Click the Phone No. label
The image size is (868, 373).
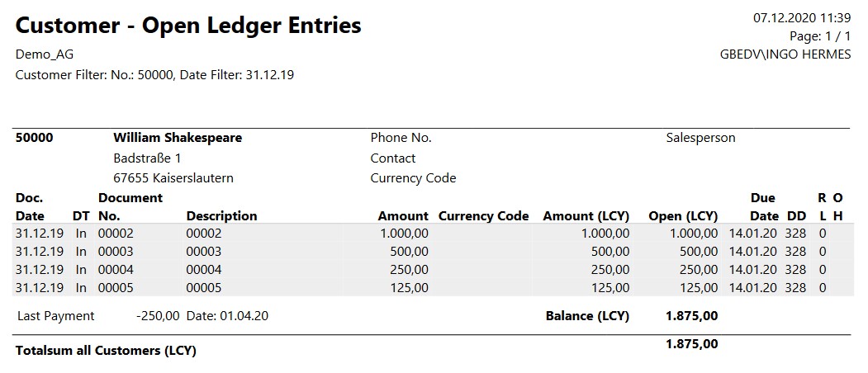point(401,138)
